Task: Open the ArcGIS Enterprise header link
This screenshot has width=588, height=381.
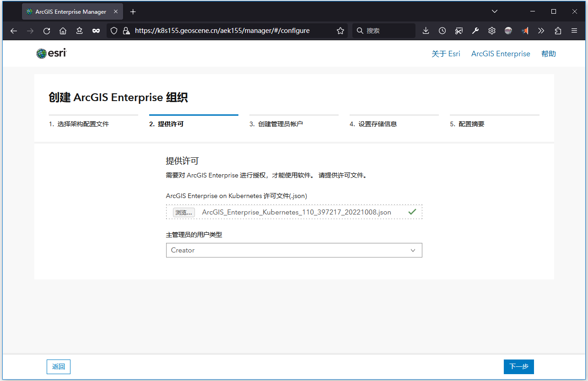Action: 501,54
